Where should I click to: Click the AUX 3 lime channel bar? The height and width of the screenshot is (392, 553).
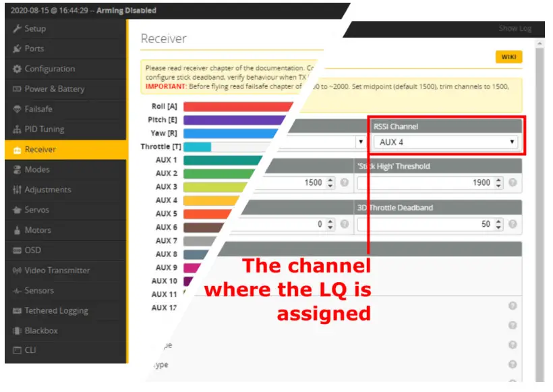[215, 187]
